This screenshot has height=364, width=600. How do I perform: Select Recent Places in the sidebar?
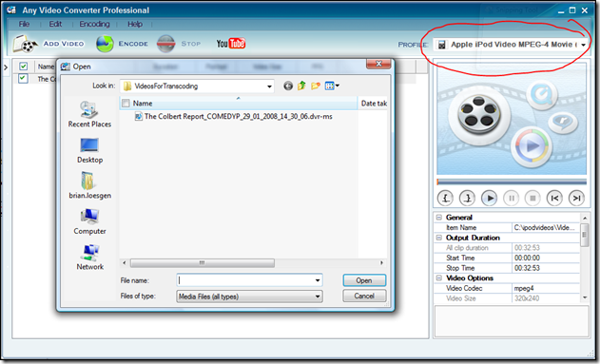point(89,114)
